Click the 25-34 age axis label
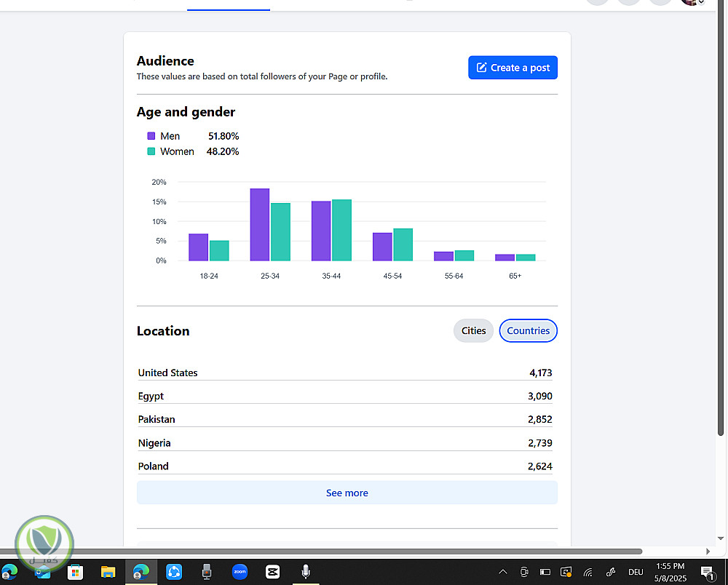 [x=270, y=276]
